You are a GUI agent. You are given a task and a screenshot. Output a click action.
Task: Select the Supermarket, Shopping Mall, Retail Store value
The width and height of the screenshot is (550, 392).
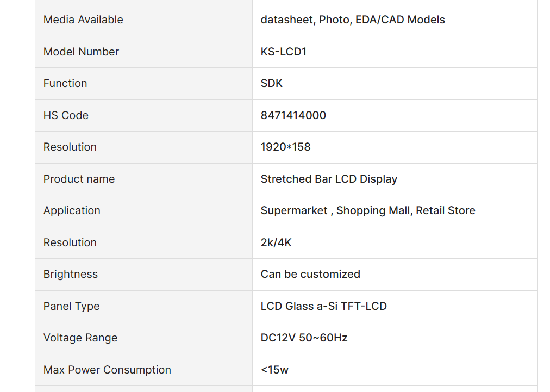point(368,210)
